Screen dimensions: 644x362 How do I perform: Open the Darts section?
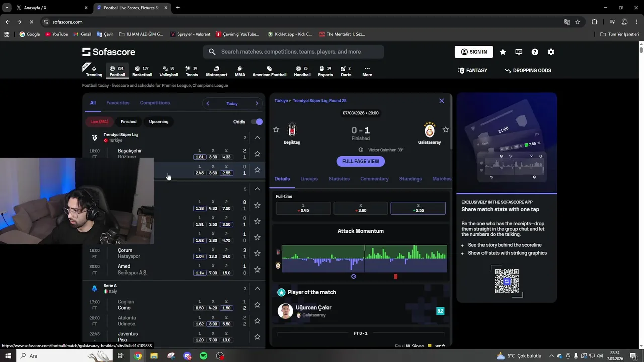(x=346, y=71)
